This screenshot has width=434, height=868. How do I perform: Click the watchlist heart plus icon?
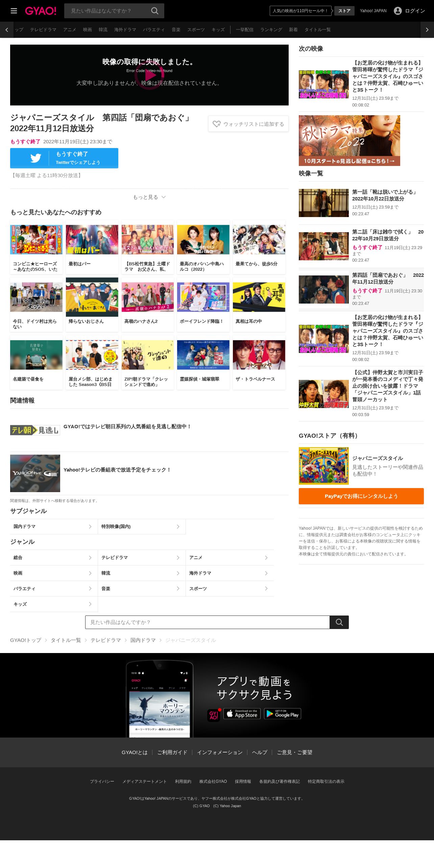pos(217,124)
